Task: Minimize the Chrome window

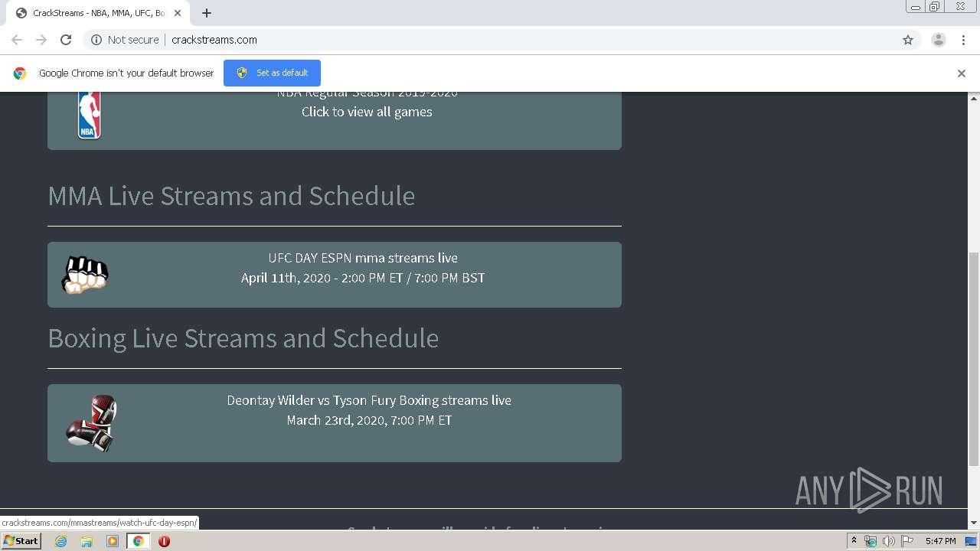Action: (915, 7)
